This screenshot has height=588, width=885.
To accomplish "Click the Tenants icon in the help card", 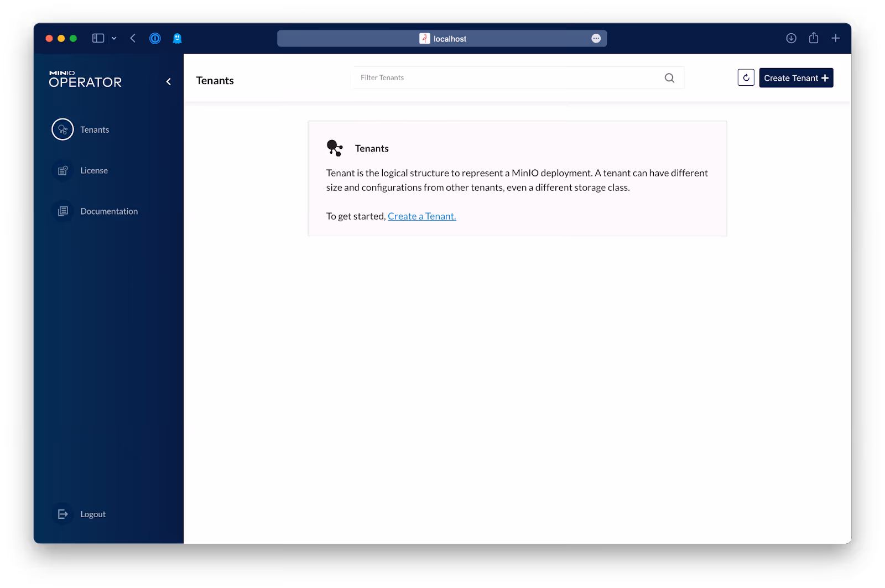I will click(x=335, y=148).
